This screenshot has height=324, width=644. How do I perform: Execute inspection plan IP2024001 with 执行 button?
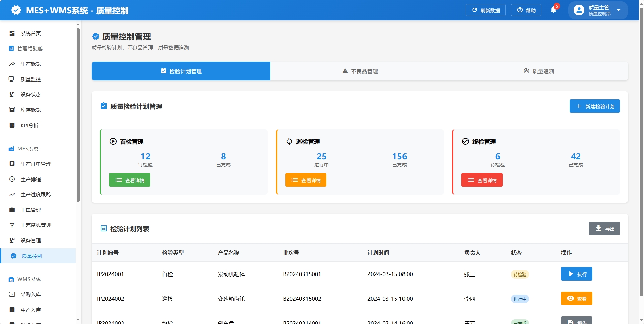576,274
